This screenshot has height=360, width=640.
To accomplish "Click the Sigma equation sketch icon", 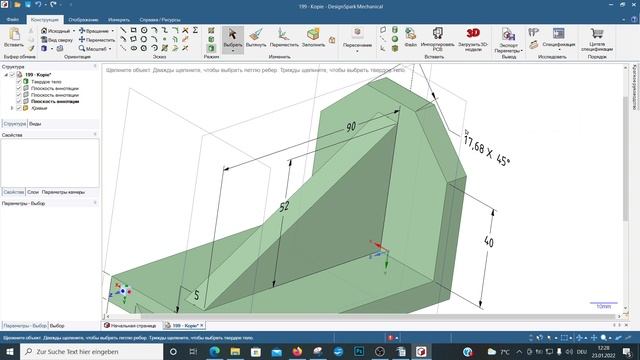I will [195, 30].
